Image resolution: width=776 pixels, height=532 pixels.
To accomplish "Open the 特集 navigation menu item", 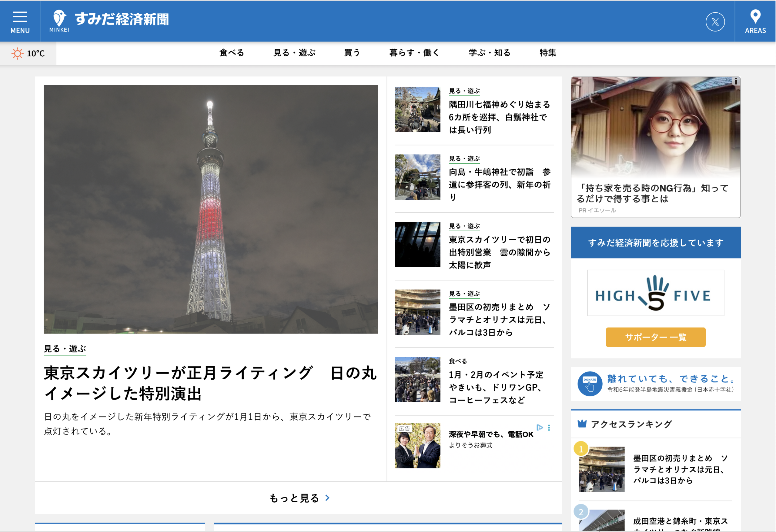I will pos(548,53).
